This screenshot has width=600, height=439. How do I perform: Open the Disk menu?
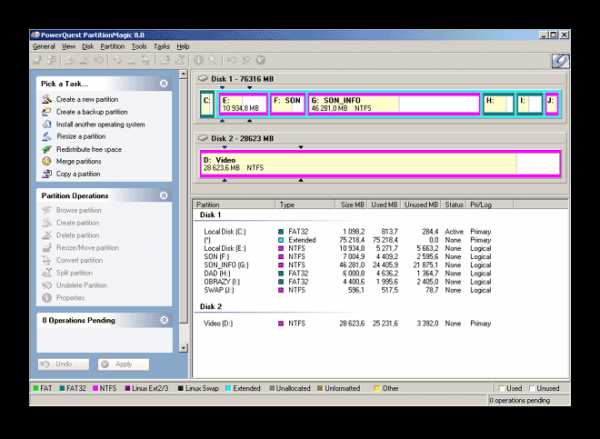88,46
